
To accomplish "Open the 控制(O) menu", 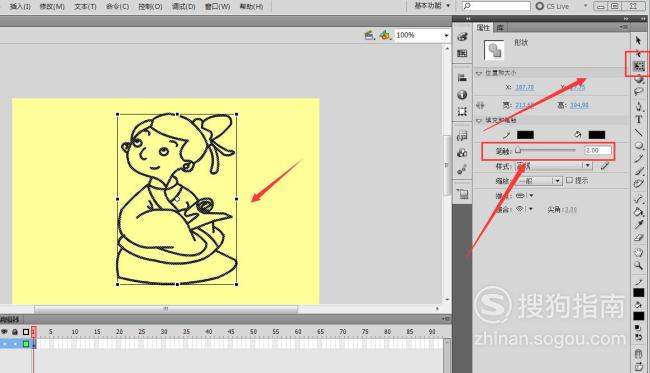I will 150,7.
